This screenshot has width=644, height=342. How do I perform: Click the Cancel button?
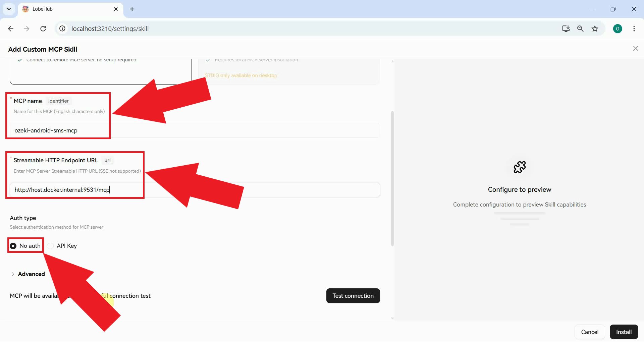[590, 332]
